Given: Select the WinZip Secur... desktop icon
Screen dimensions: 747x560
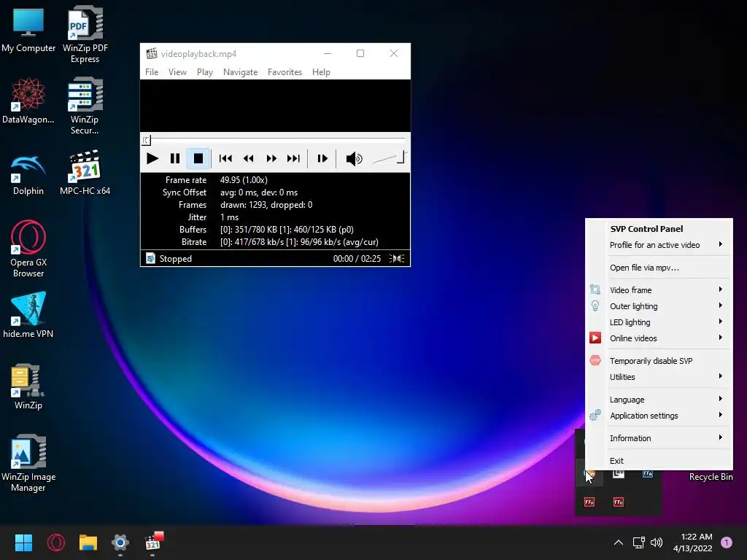Looking at the screenshot, I should 85,106.
